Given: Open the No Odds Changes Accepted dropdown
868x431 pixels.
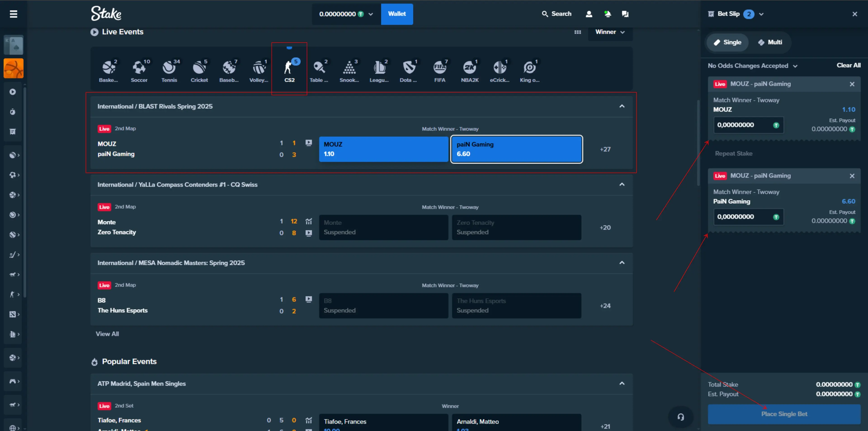Looking at the screenshot, I should (753, 66).
